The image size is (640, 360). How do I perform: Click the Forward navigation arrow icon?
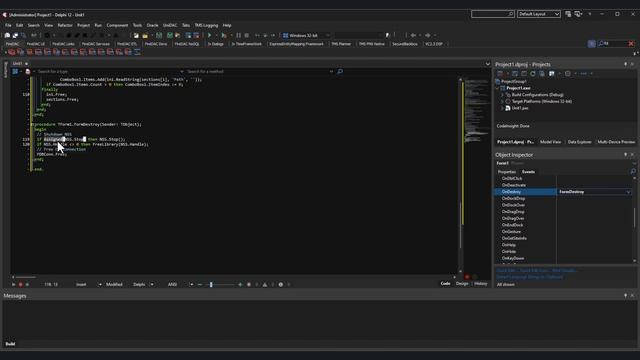(427, 36)
